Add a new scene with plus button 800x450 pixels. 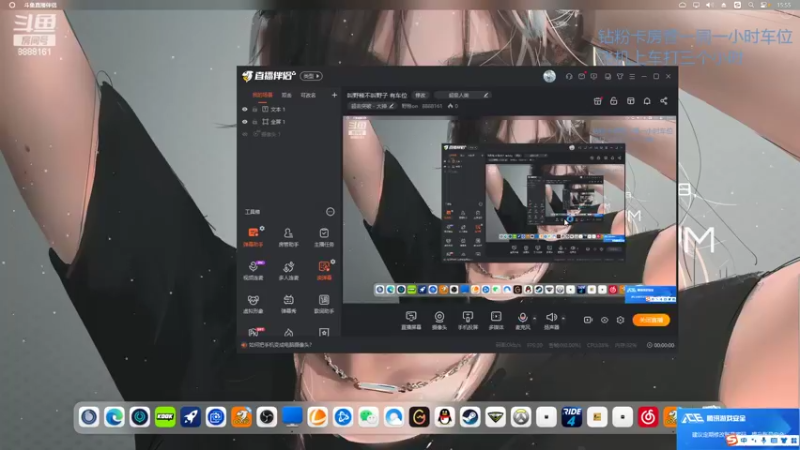point(334,95)
